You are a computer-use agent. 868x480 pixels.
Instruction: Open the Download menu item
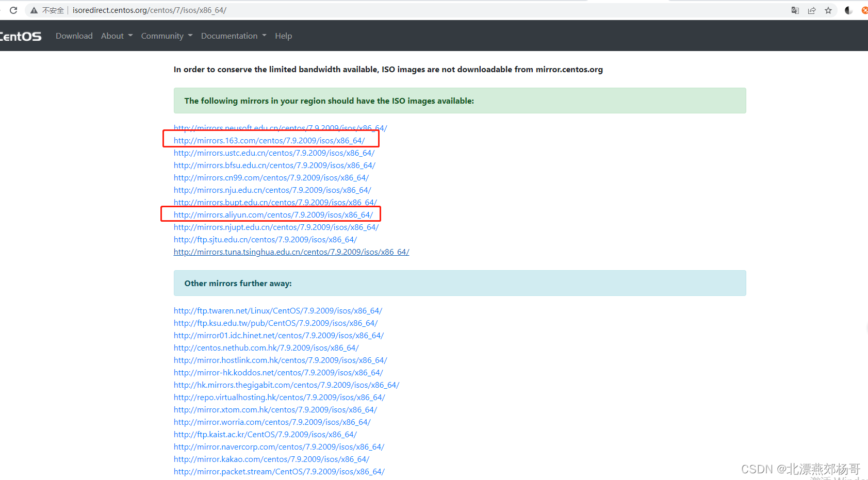tap(74, 36)
